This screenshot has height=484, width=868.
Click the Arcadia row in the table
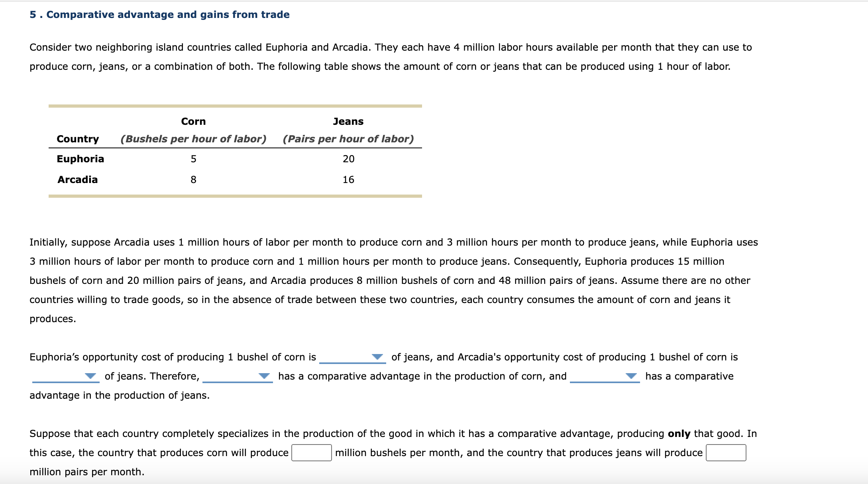77,179
